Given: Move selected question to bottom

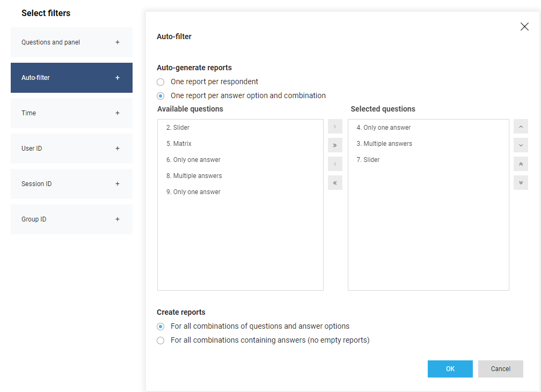Looking at the screenshot, I should click(521, 183).
